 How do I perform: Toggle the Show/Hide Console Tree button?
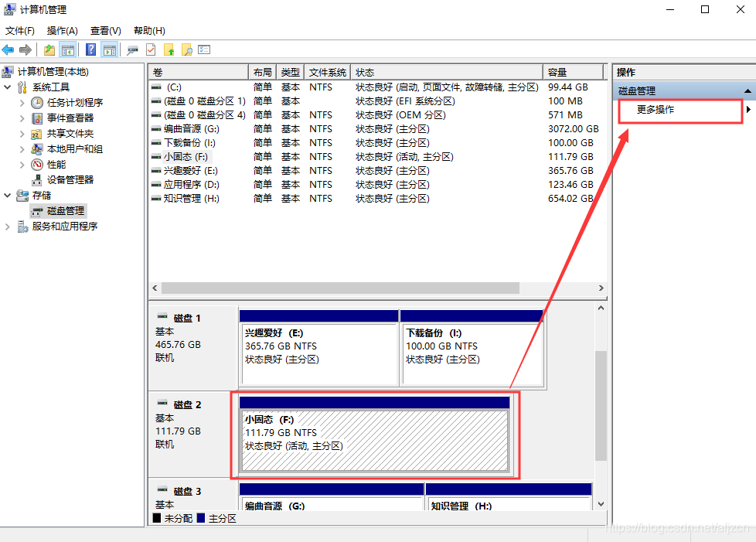[68, 50]
